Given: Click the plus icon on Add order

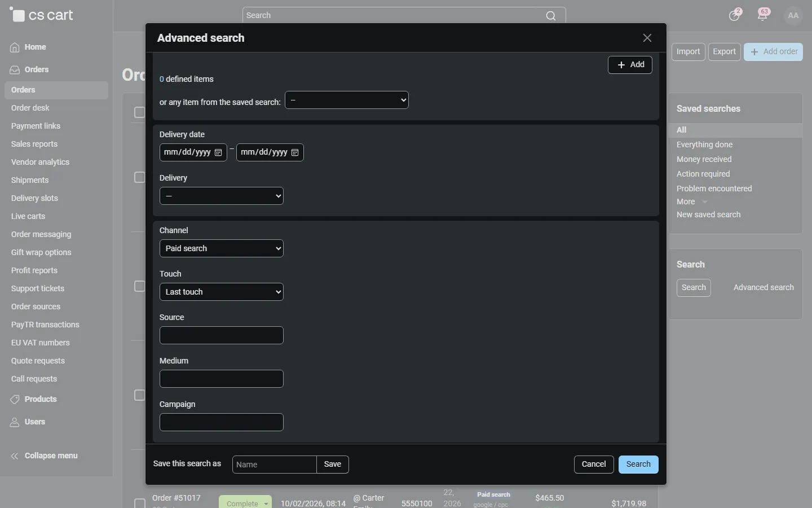Looking at the screenshot, I should (x=754, y=52).
